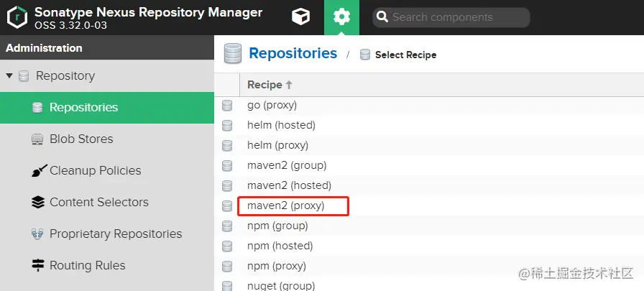Click the Content Selectors layers icon
644x291 pixels.
(x=38, y=203)
